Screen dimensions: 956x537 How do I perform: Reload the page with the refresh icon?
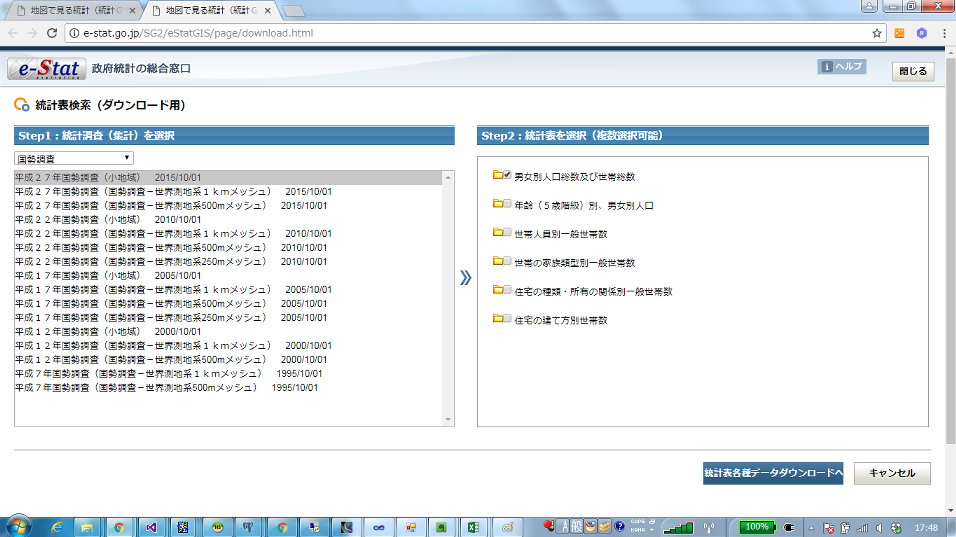(52, 32)
